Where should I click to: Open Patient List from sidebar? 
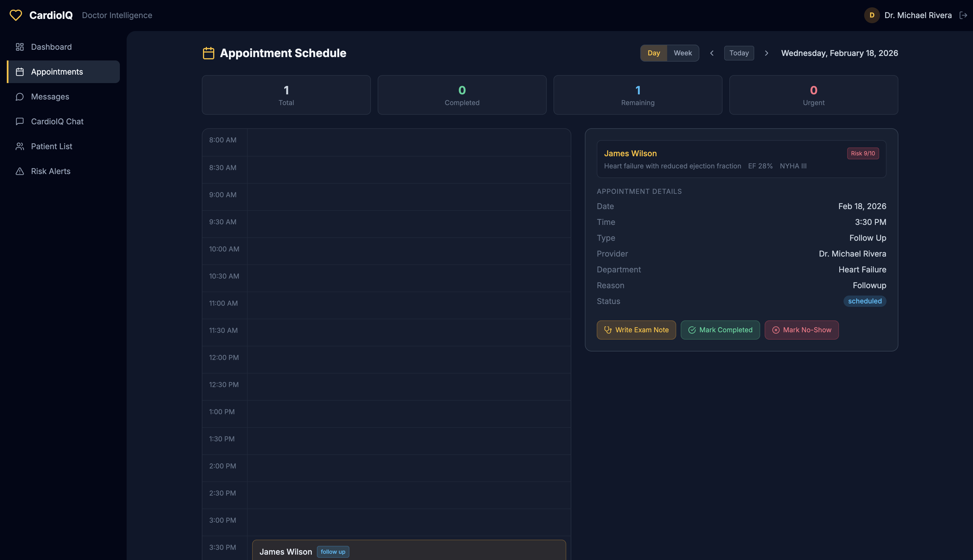[51, 147]
